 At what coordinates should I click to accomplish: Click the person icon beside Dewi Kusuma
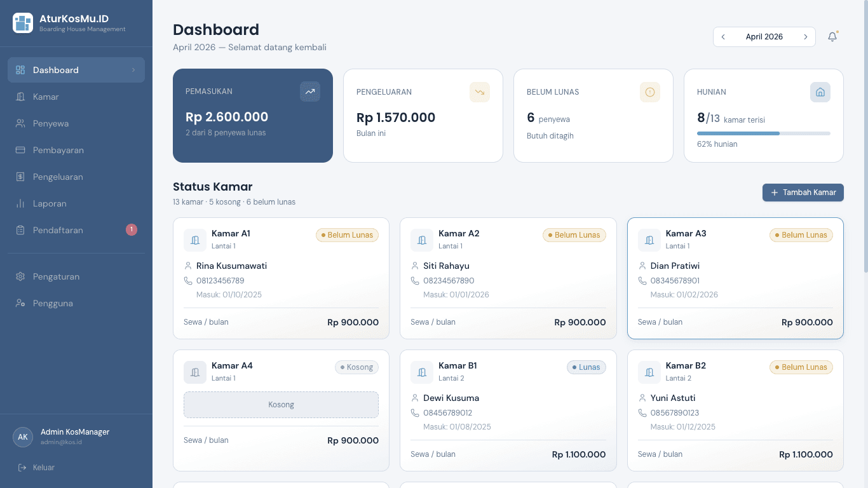pyautogui.click(x=415, y=398)
